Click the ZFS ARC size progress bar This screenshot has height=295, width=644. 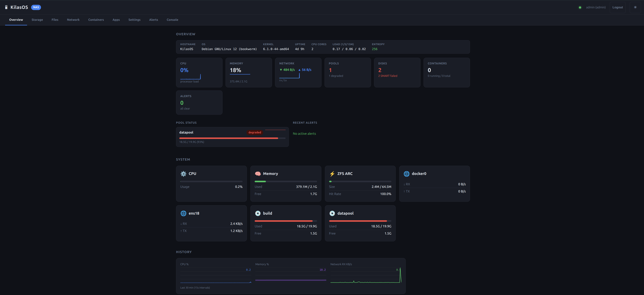pos(360,181)
